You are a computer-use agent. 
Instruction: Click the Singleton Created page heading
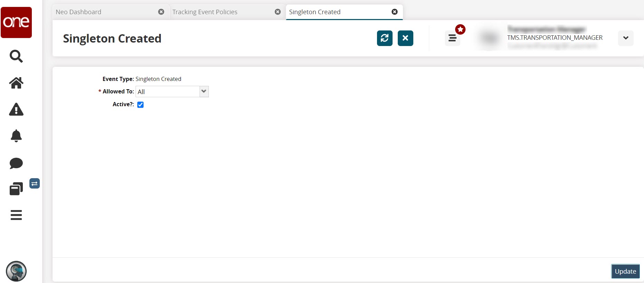(112, 38)
